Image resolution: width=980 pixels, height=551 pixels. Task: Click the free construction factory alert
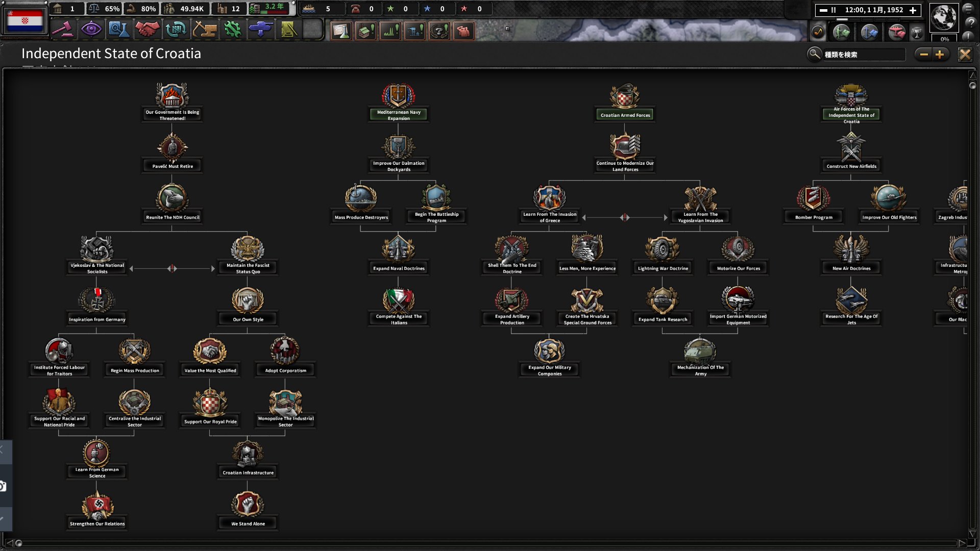point(365,31)
